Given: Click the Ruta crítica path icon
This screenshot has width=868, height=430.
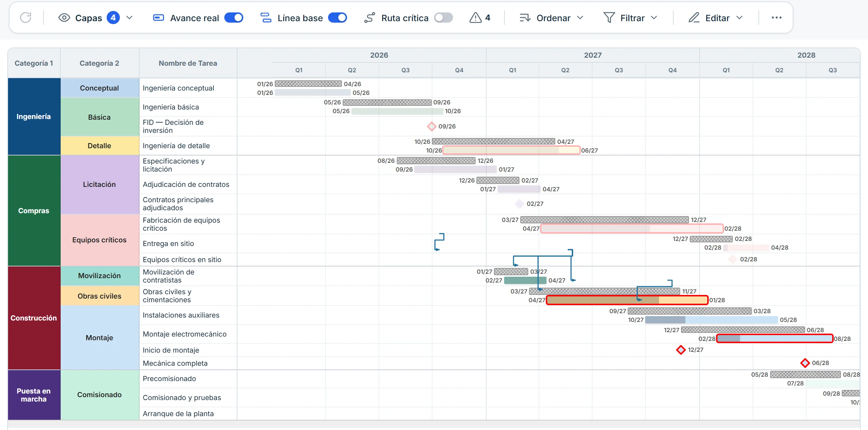Looking at the screenshot, I should tap(369, 18).
